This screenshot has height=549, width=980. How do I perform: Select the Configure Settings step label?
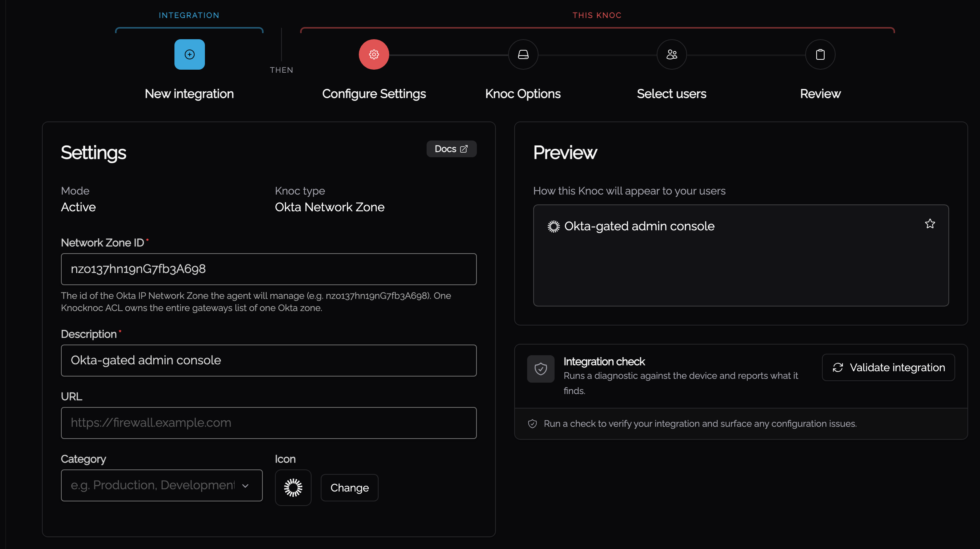click(374, 94)
